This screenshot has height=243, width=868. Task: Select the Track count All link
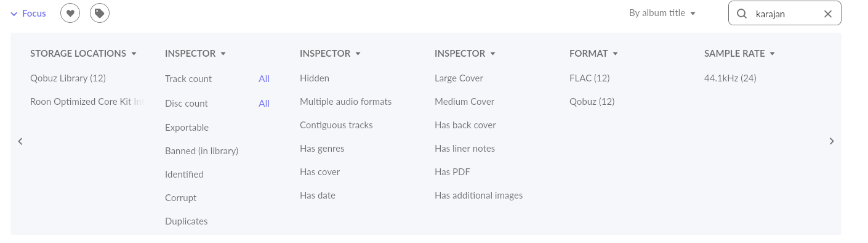coord(264,79)
